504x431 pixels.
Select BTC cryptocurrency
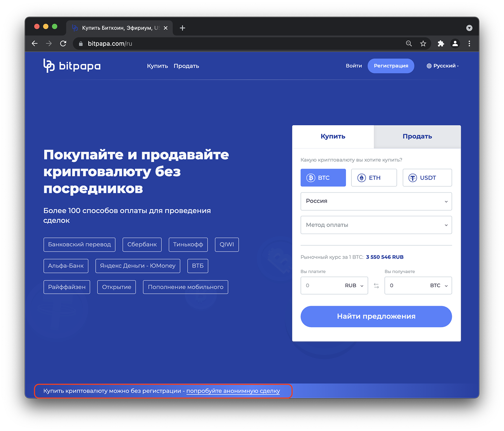click(x=323, y=178)
